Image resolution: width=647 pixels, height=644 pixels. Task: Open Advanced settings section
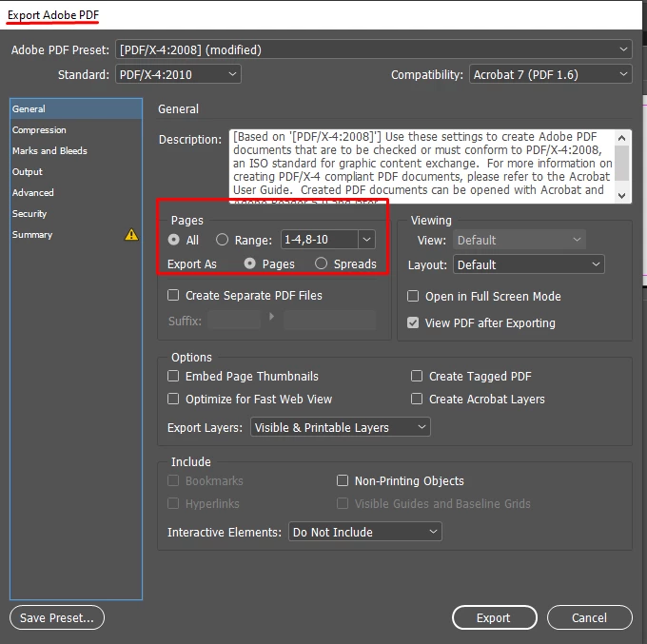[76, 193]
